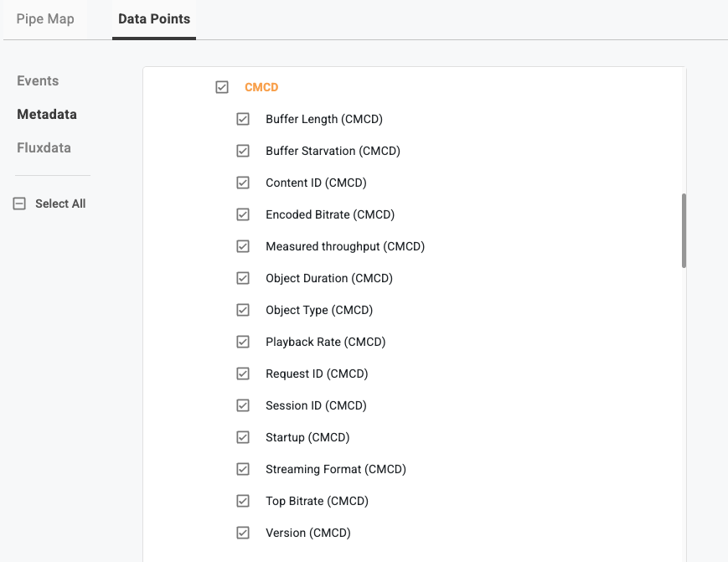
Task: Select the Data Points tab
Action: (154, 18)
